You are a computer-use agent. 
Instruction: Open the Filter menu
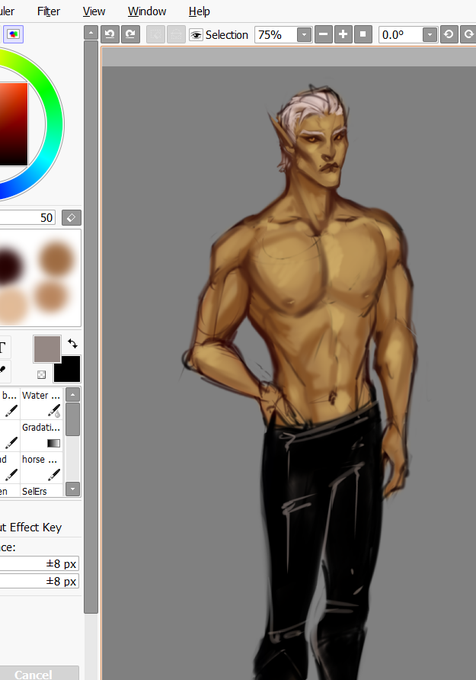[x=49, y=11]
